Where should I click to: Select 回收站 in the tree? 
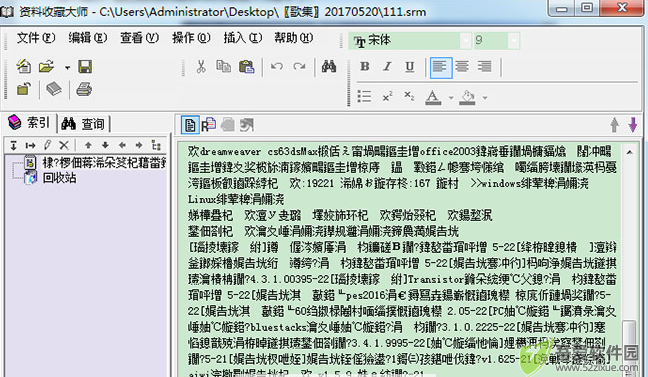click(x=59, y=178)
